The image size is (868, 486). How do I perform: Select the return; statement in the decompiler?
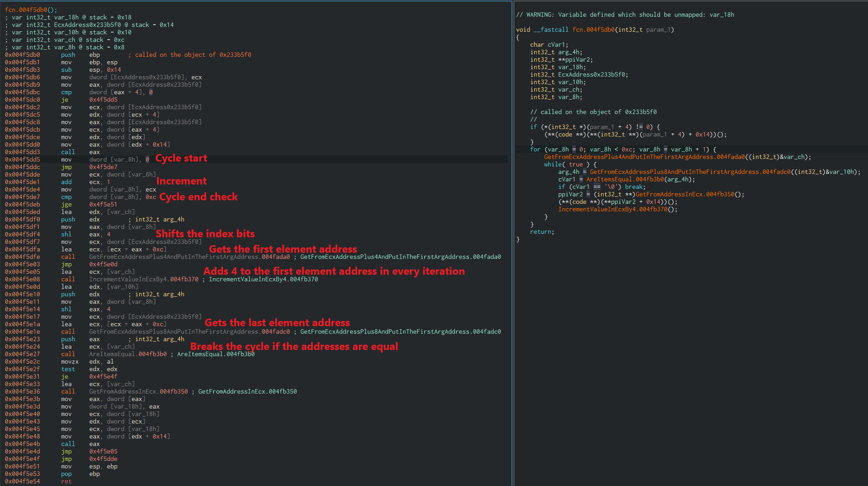pyautogui.click(x=542, y=232)
